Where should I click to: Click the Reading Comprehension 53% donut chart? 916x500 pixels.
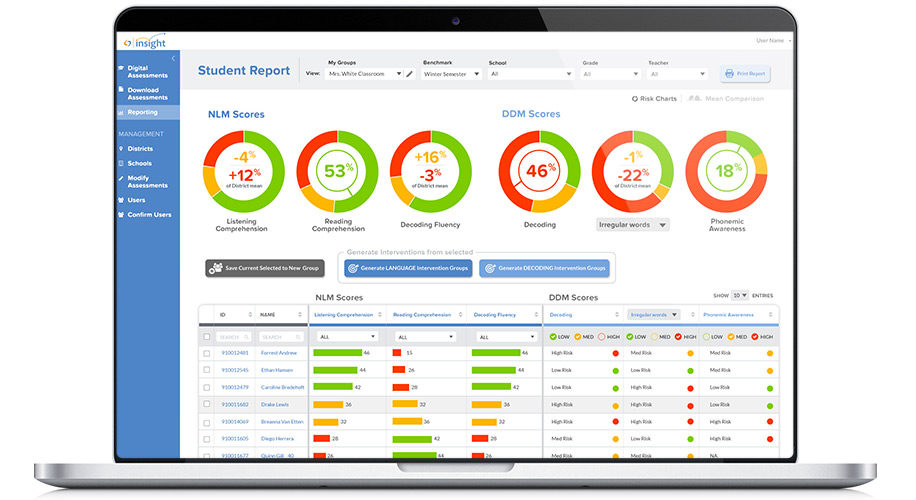pyautogui.click(x=337, y=171)
